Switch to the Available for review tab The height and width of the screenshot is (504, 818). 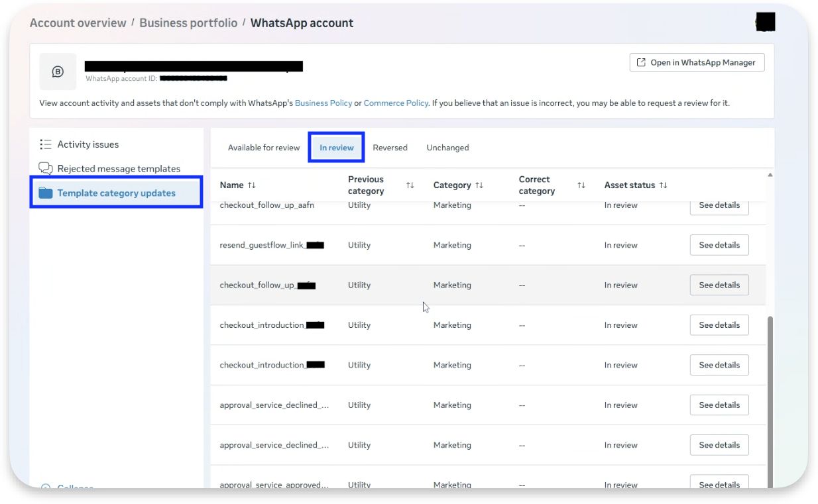(x=264, y=148)
